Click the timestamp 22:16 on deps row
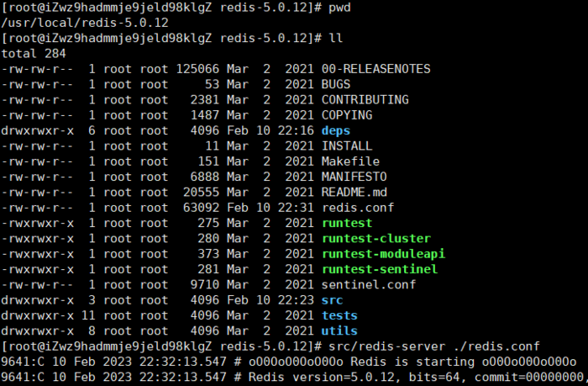Screen dimensions: 588x386 pos(296,130)
